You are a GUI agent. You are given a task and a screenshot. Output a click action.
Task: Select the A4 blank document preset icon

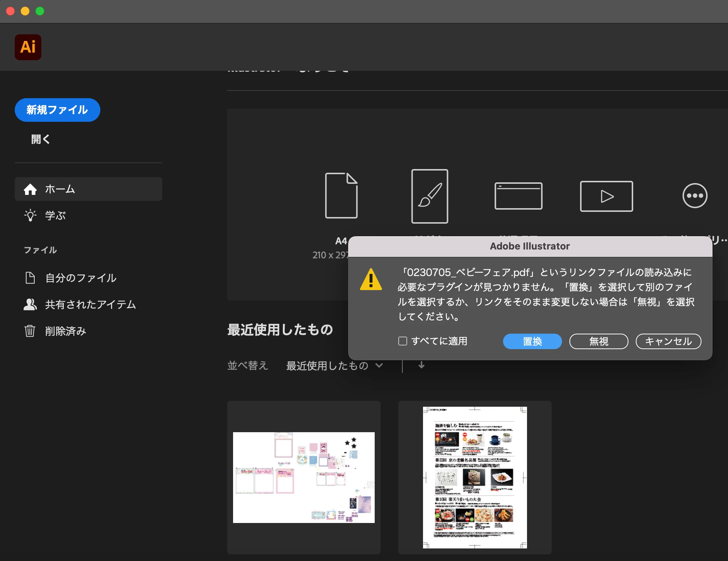click(x=341, y=196)
